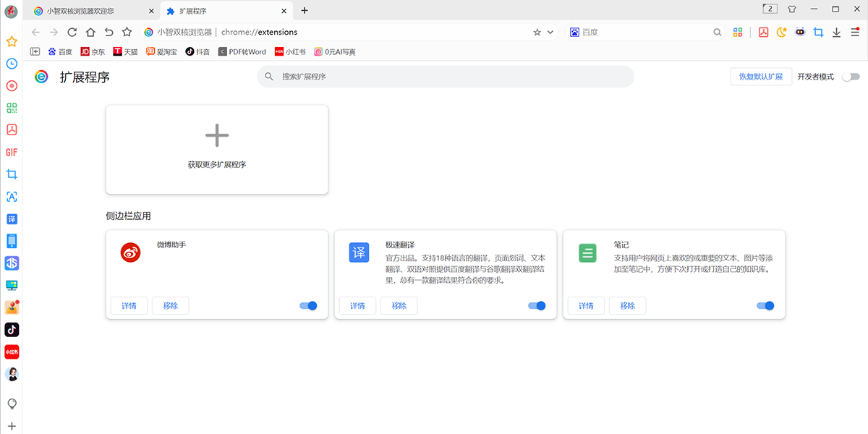The height and width of the screenshot is (434, 868).
Task: Switch to the 小智双核浏览器欢迎您 tab
Action: pos(80,11)
